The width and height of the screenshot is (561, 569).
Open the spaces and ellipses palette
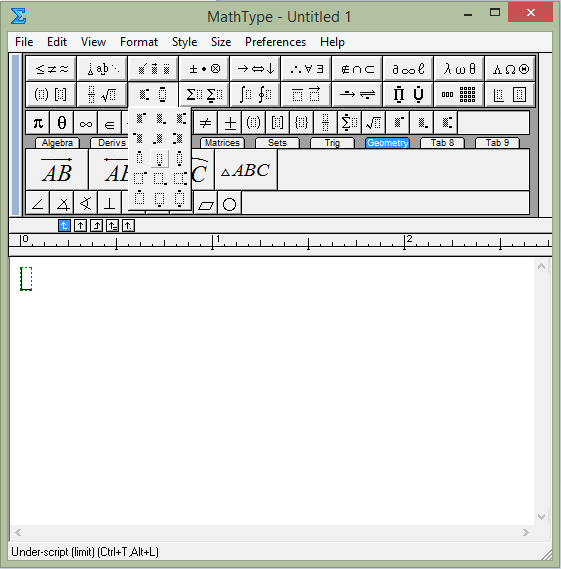[x=102, y=69]
